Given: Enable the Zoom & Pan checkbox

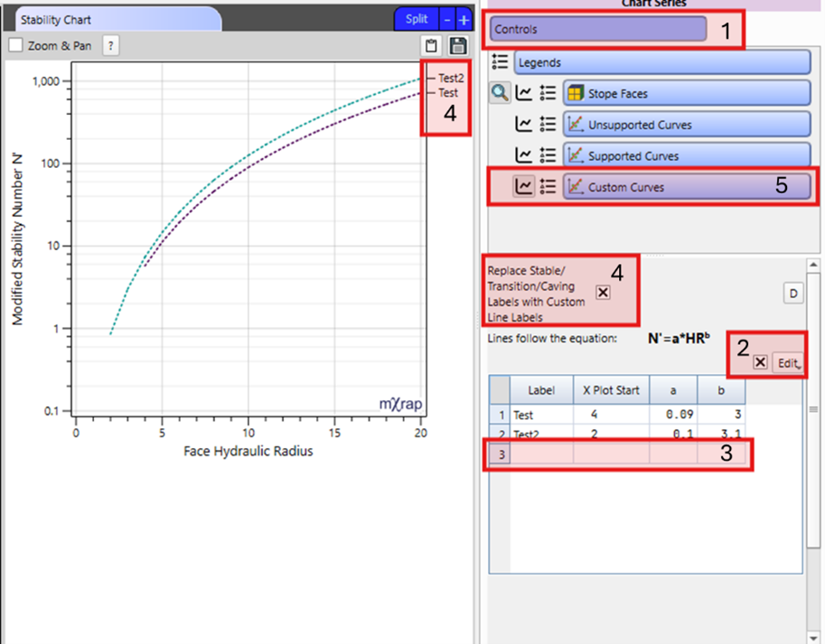Looking at the screenshot, I should pyautogui.click(x=15, y=45).
